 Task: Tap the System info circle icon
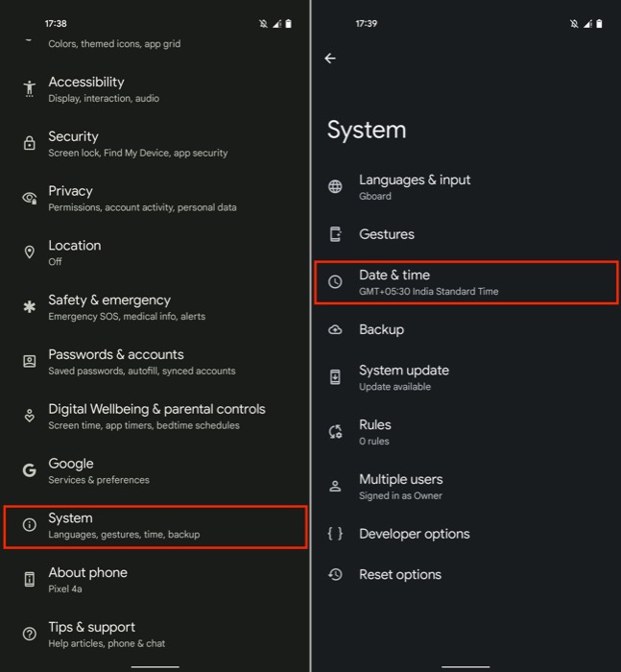click(29, 524)
